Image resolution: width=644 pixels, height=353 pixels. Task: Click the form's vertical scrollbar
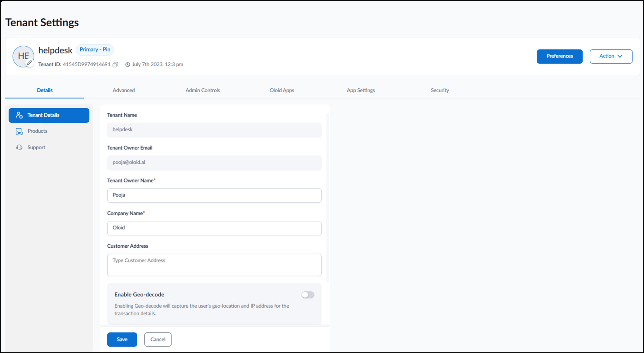pyautogui.click(x=327, y=198)
